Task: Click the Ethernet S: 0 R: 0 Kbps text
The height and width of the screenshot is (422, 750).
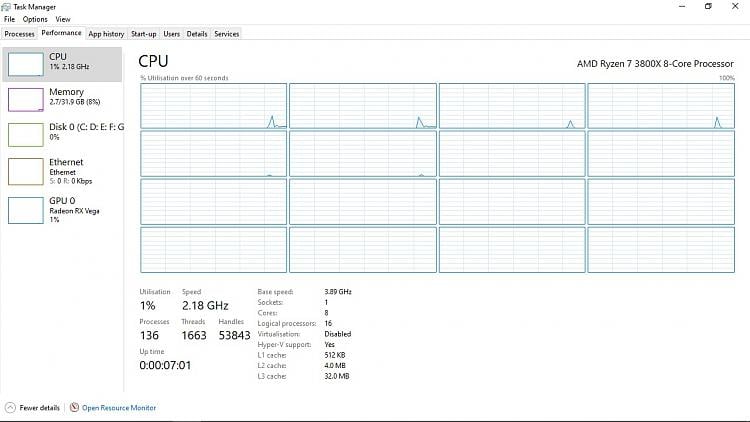Action: click(x=71, y=181)
